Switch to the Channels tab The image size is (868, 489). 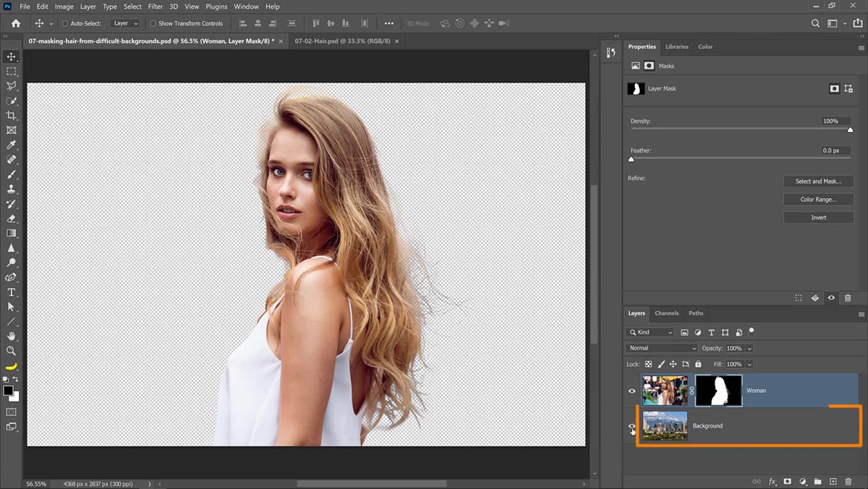(667, 313)
